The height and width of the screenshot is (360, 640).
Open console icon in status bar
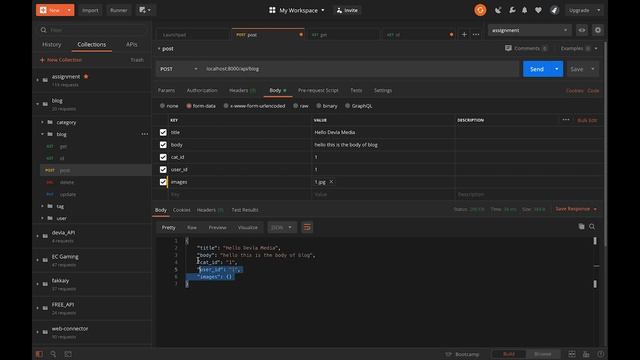click(68, 354)
